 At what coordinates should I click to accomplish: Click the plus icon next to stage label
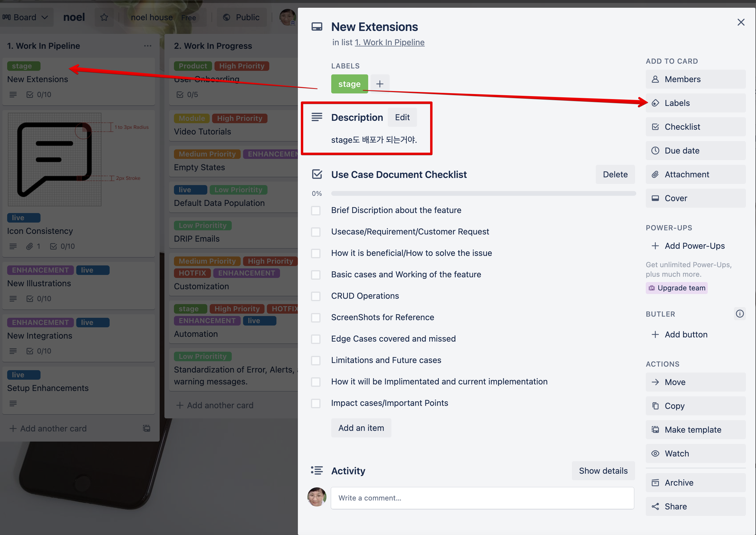point(380,84)
